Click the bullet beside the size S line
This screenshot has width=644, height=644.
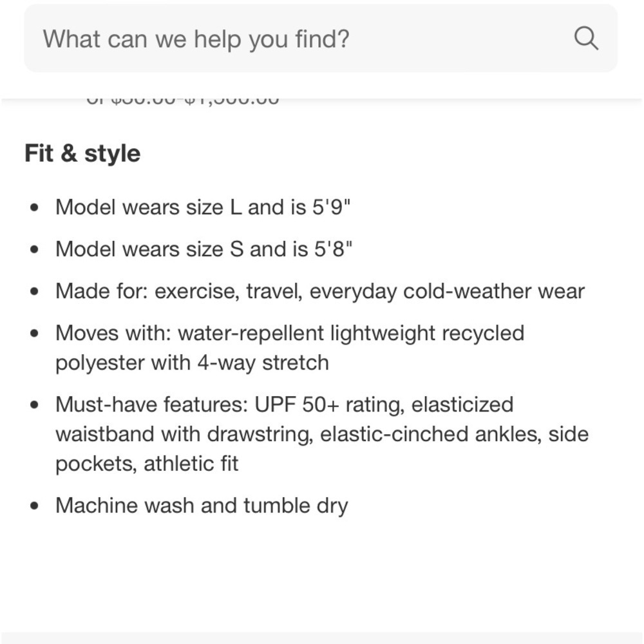pyautogui.click(x=35, y=249)
